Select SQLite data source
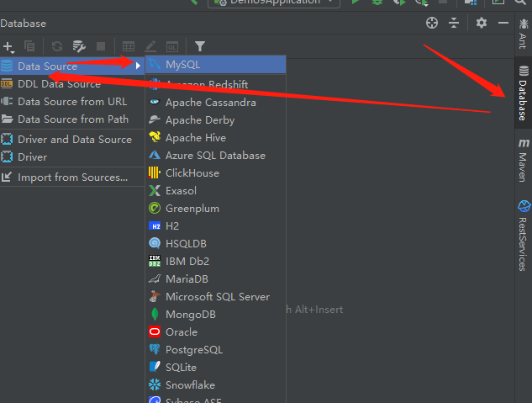The image size is (532, 403). click(x=216, y=367)
